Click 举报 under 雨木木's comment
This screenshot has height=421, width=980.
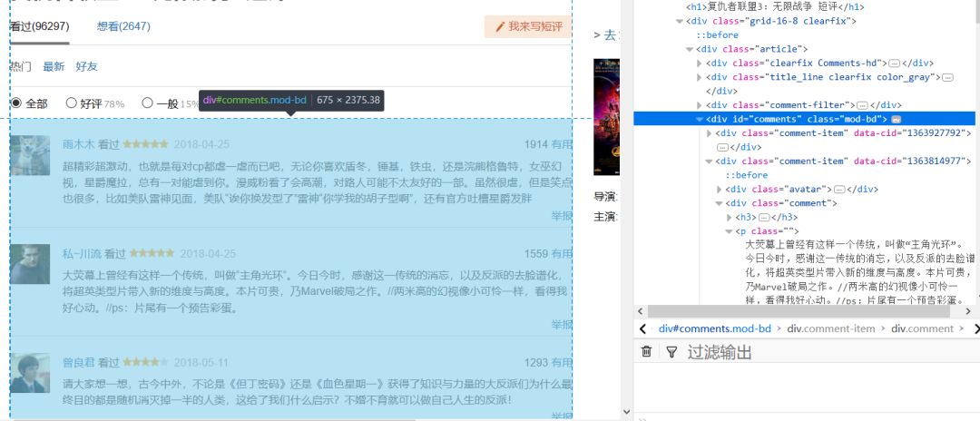tap(562, 216)
